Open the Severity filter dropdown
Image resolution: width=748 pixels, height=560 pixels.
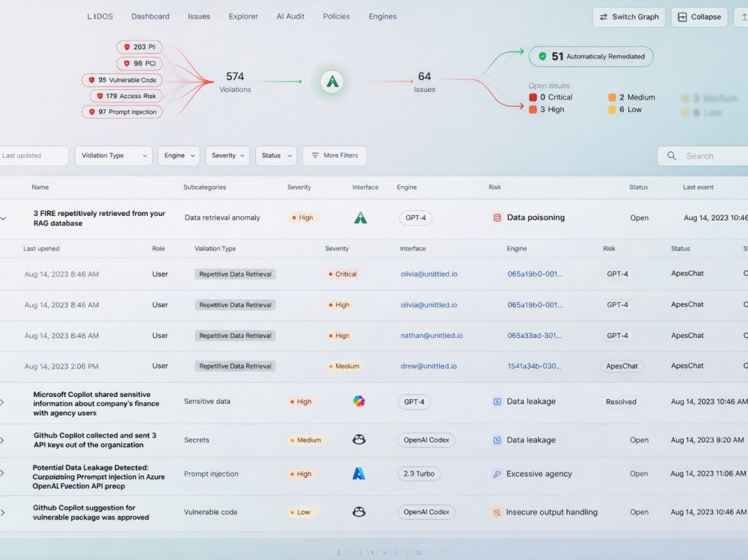227,156
